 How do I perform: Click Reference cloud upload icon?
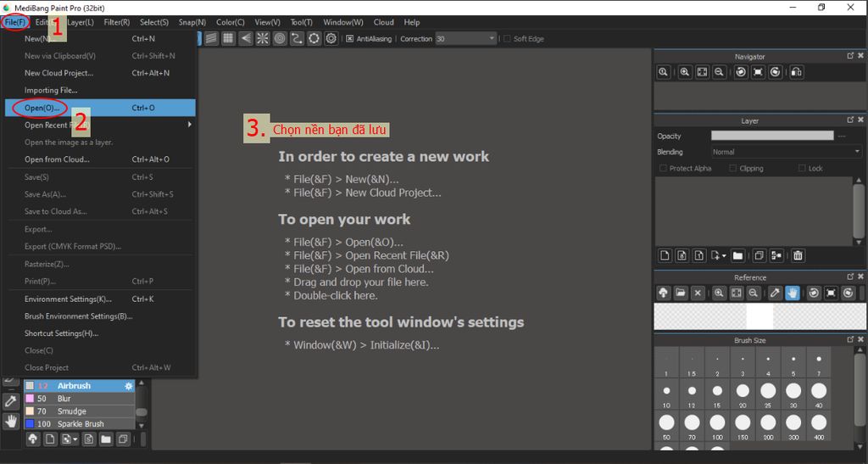tap(663, 293)
